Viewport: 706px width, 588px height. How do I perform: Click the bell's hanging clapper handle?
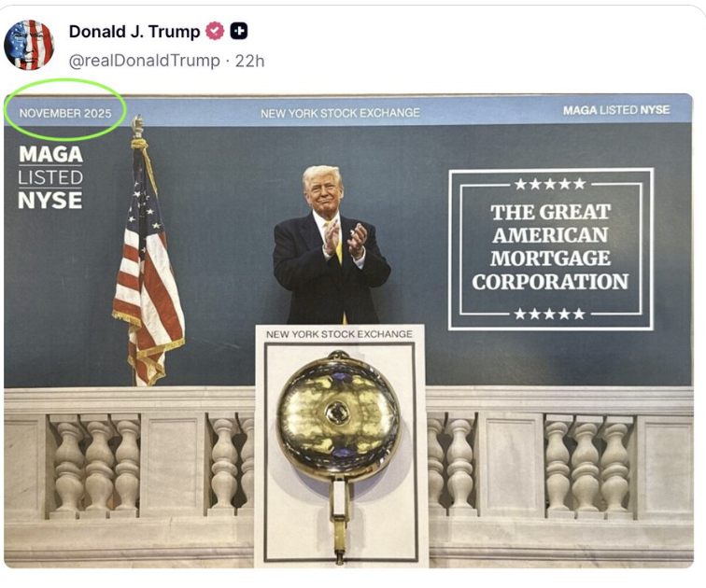340,522
